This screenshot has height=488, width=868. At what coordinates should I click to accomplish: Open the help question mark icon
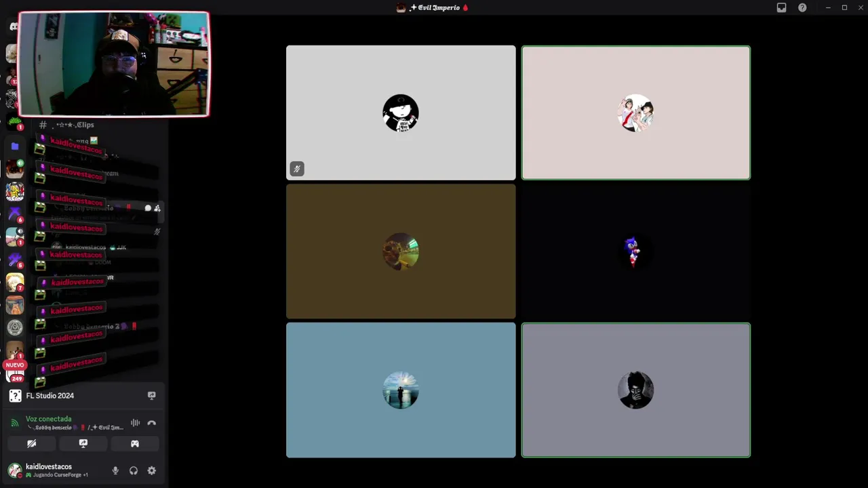tap(802, 7)
